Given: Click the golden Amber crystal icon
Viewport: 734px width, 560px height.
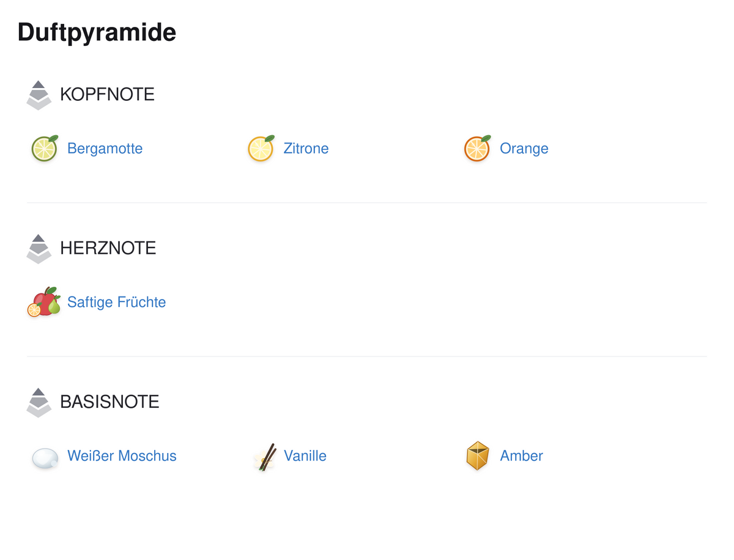Looking at the screenshot, I should click(x=478, y=456).
